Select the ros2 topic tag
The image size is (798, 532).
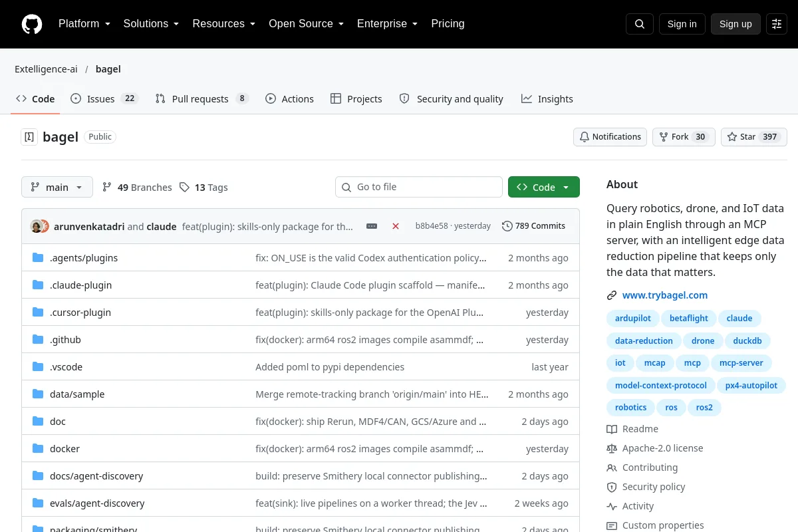[x=704, y=408]
